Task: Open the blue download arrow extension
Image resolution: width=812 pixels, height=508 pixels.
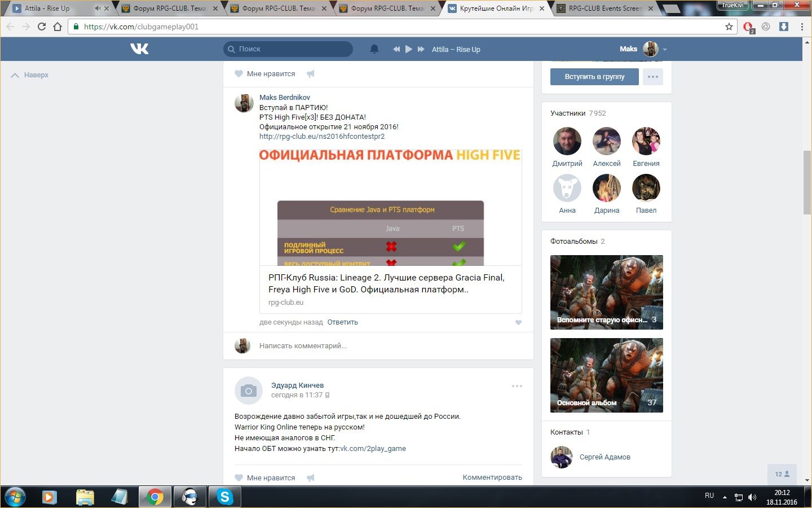Action: coord(784,27)
